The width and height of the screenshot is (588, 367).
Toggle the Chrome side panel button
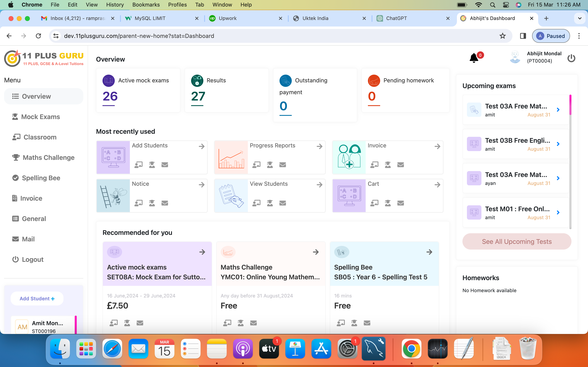523,36
